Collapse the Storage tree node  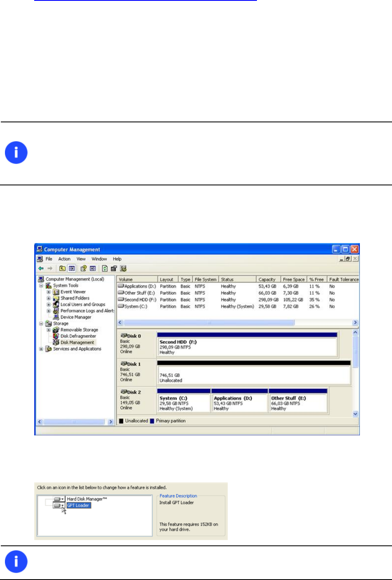(x=41, y=324)
